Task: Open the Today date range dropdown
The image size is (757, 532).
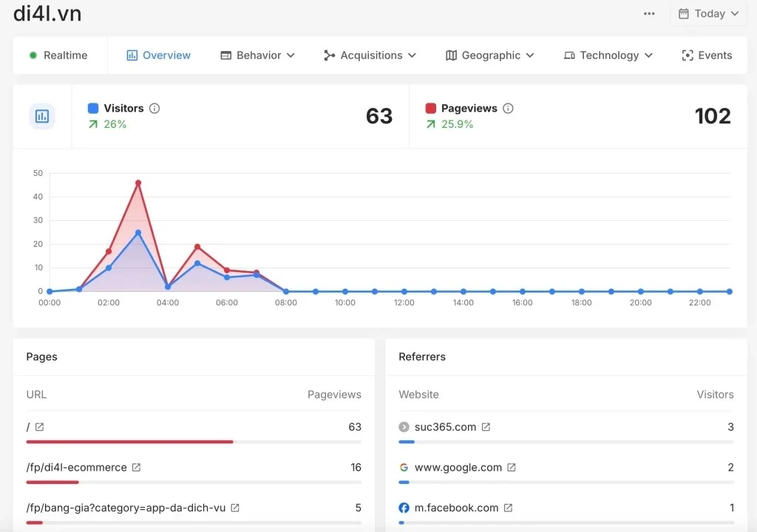Action: (708, 13)
